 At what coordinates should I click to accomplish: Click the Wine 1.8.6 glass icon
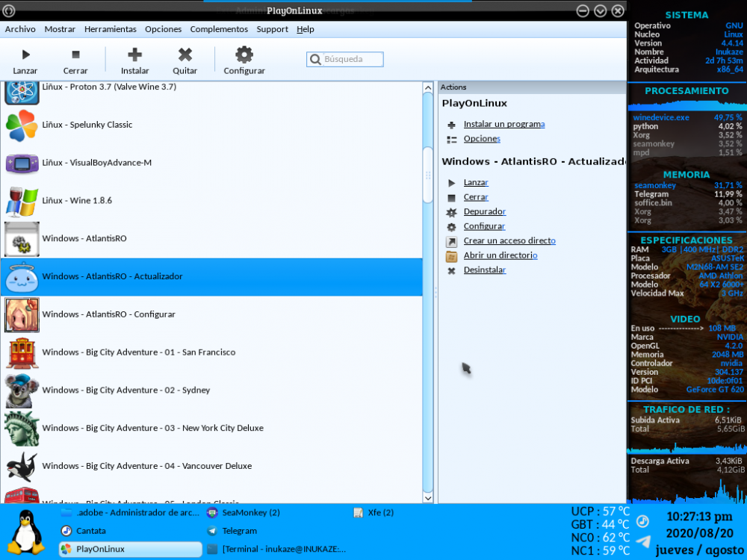point(22,201)
